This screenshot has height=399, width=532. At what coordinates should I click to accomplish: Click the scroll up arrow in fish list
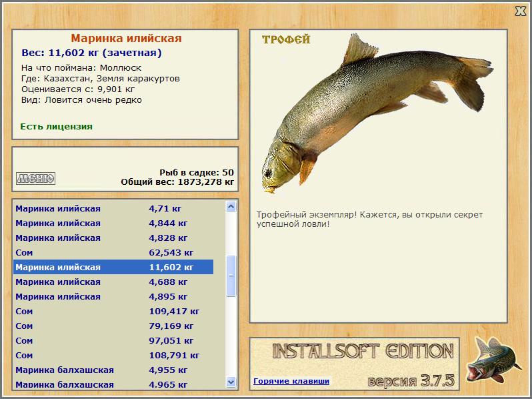[x=231, y=206]
